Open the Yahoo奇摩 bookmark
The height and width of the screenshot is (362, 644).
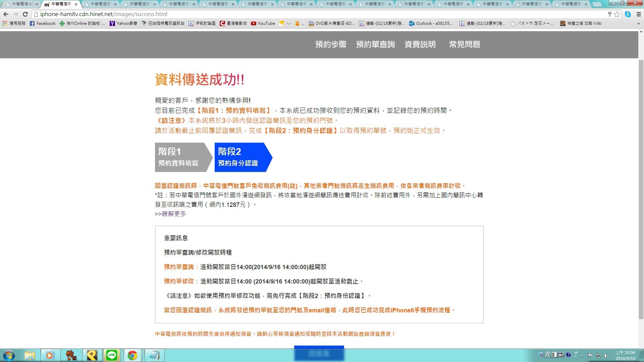[123, 23]
